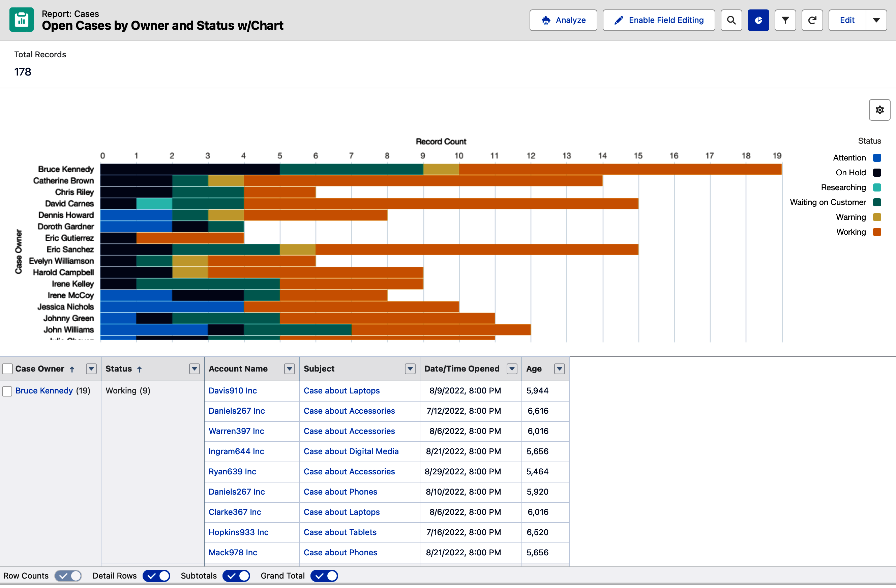Screen dimensions: 896x588
Task: Open chart settings gear icon
Action: pos(879,110)
